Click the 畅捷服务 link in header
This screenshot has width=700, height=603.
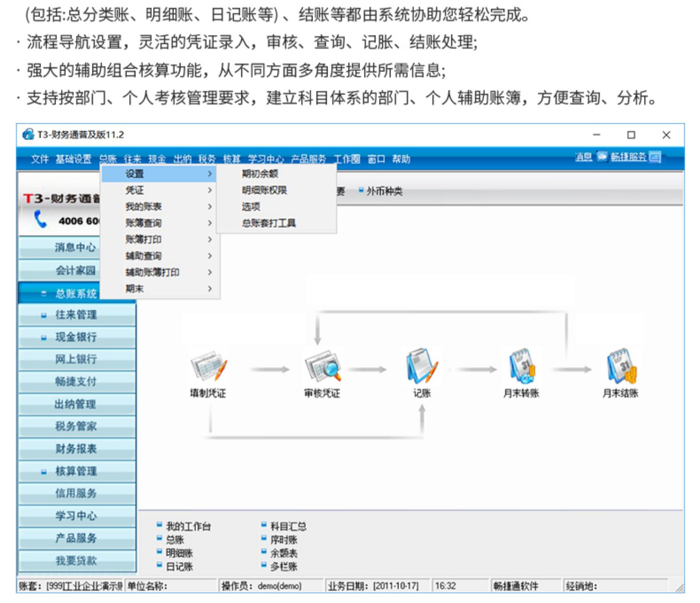coord(629,157)
